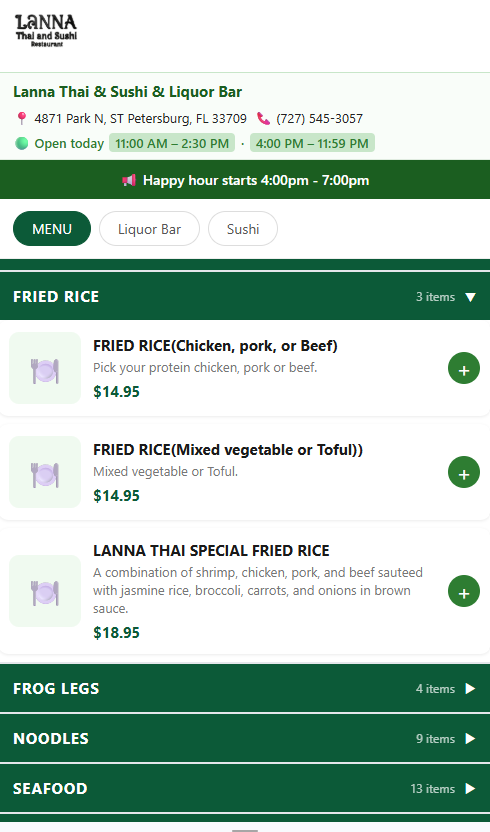Add Fried Rice (Chicken, pork, or Beef) with plus
This screenshot has width=490, height=832.
tap(463, 368)
